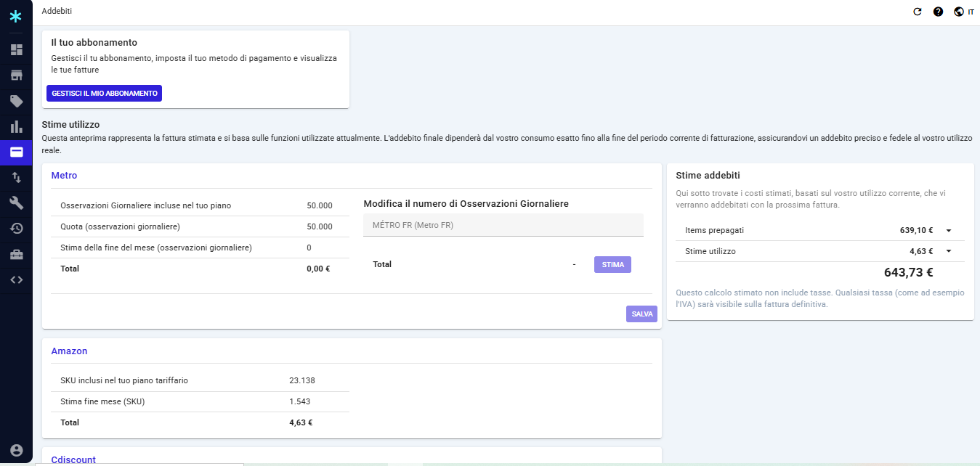This screenshot has height=466, width=980.
Task: Click the Amazon section title
Action: coord(69,351)
